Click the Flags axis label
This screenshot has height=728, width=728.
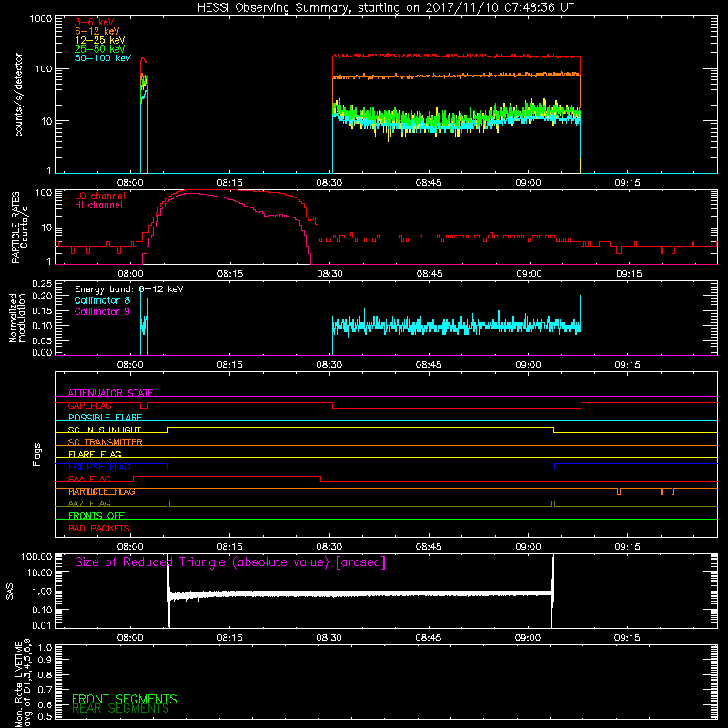[x=37, y=454]
